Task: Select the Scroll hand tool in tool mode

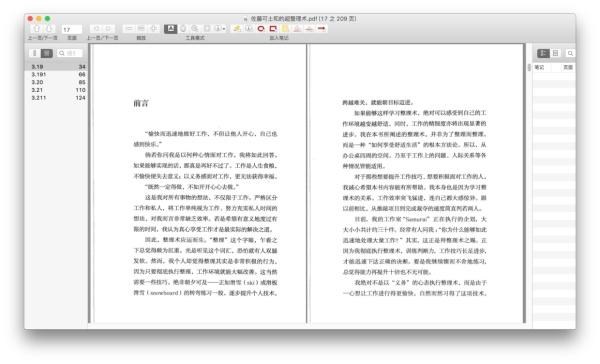Action: click(183, 29)
